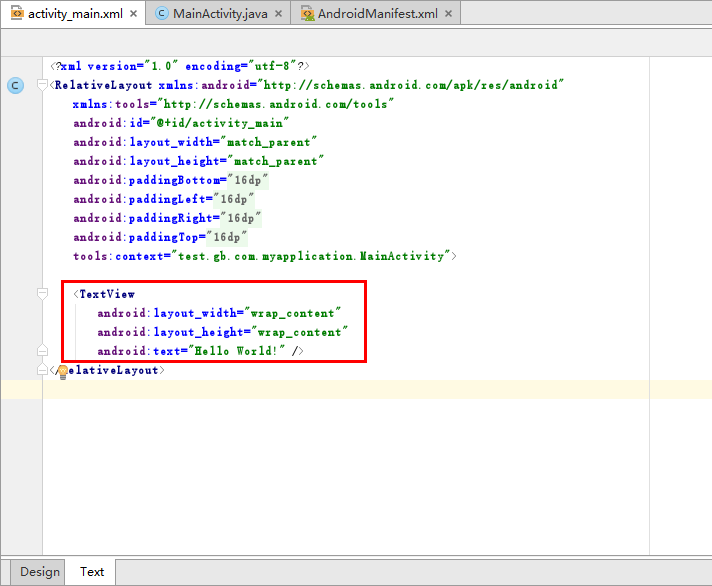Click the paddingLeft 16dp value
Screen dimensions: 712x586
(234, 200)
